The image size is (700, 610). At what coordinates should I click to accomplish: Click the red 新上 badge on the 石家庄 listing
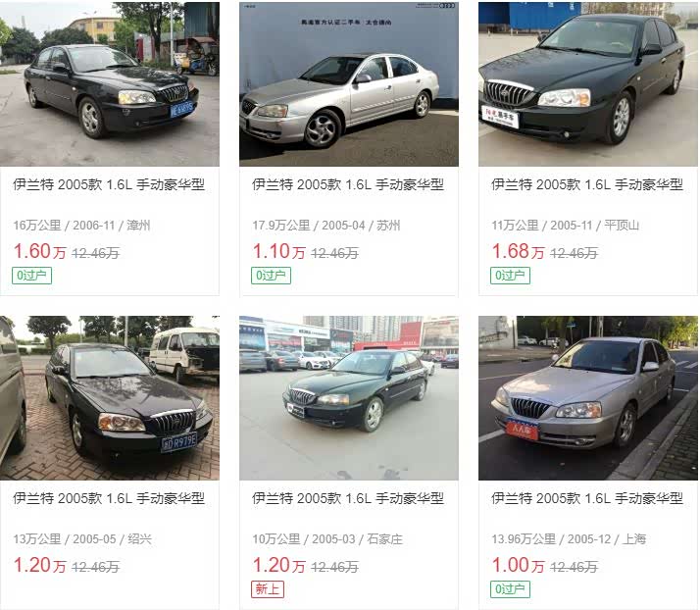tap(268, 589)
